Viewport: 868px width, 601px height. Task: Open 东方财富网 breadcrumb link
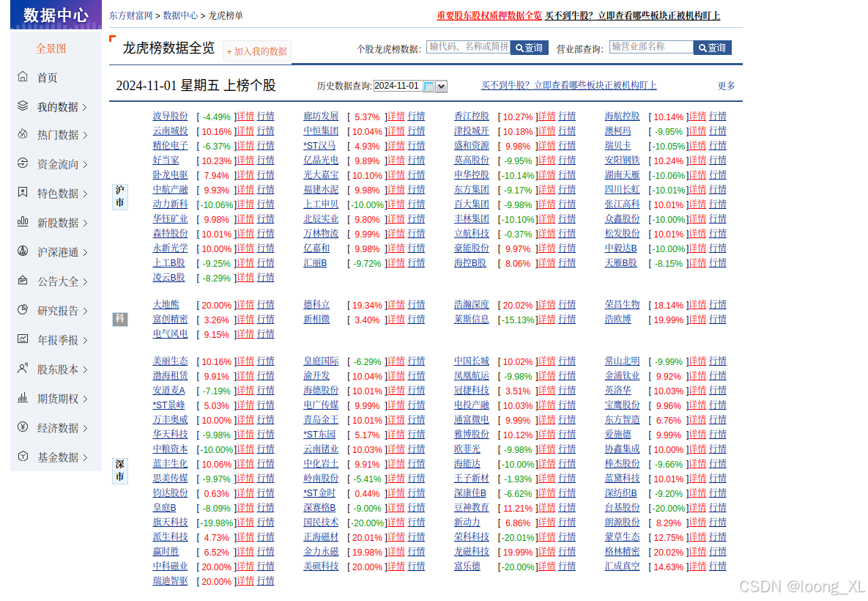[130, 15]
